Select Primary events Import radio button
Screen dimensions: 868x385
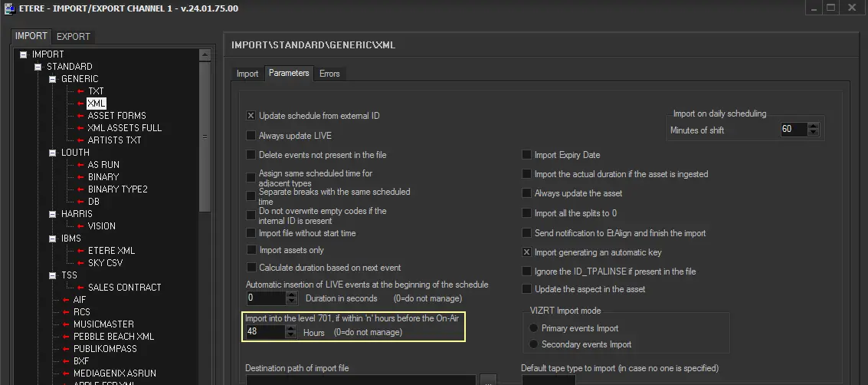coord(534,328)
